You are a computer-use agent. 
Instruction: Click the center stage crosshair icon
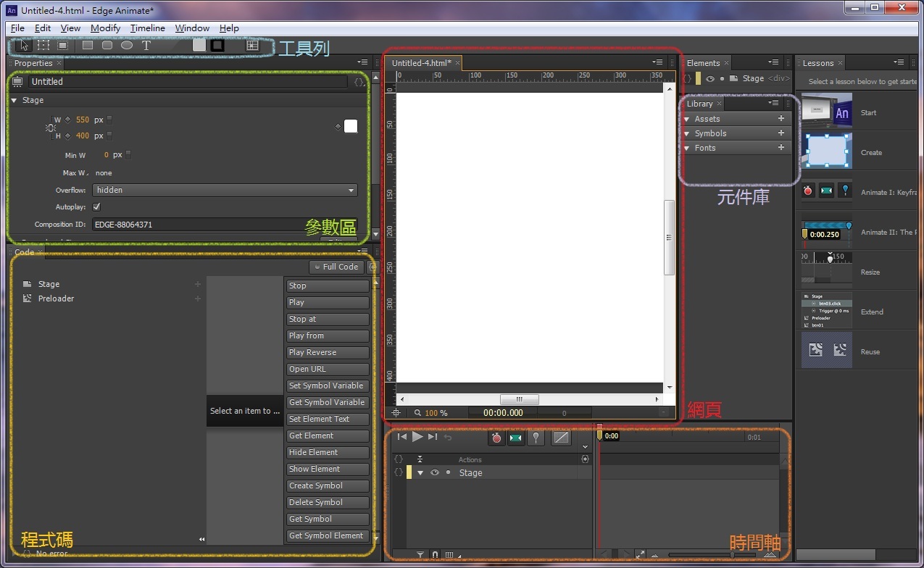click(396, 413)
